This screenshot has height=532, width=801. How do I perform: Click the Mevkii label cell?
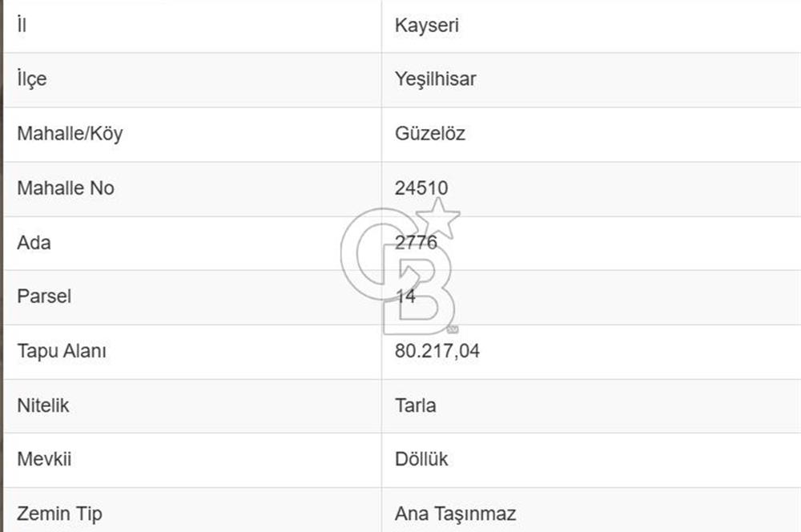click(44, 459)
